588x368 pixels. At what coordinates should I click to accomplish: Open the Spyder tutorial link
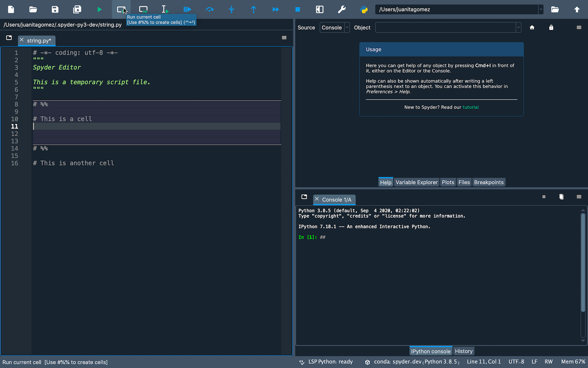(x=470, y=107)
